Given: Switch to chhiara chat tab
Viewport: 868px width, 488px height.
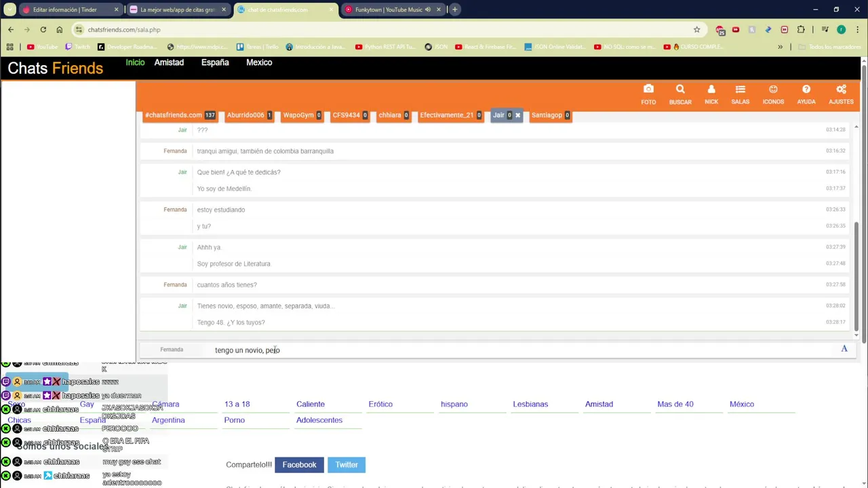Looking at the screenshot, I should (393, 115).
